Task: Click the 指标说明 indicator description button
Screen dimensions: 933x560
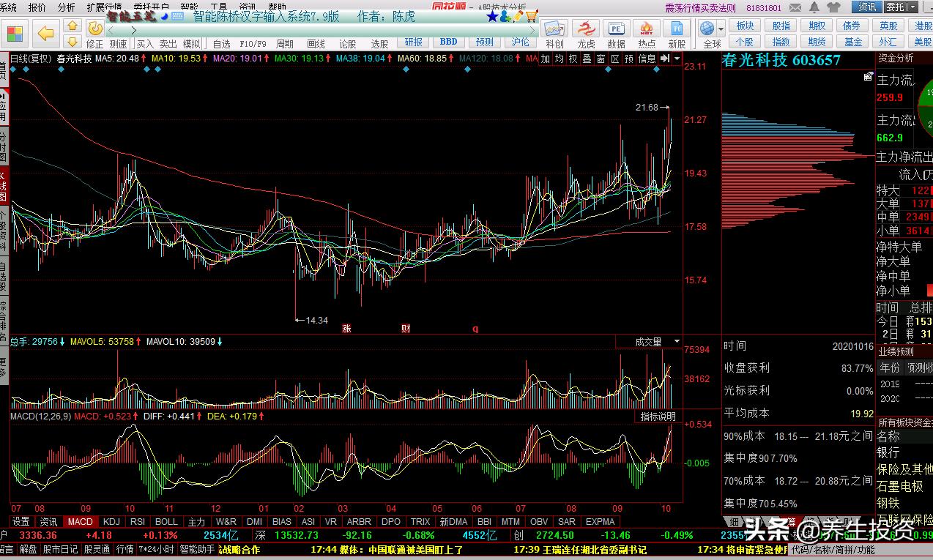Action: [658, 417]
